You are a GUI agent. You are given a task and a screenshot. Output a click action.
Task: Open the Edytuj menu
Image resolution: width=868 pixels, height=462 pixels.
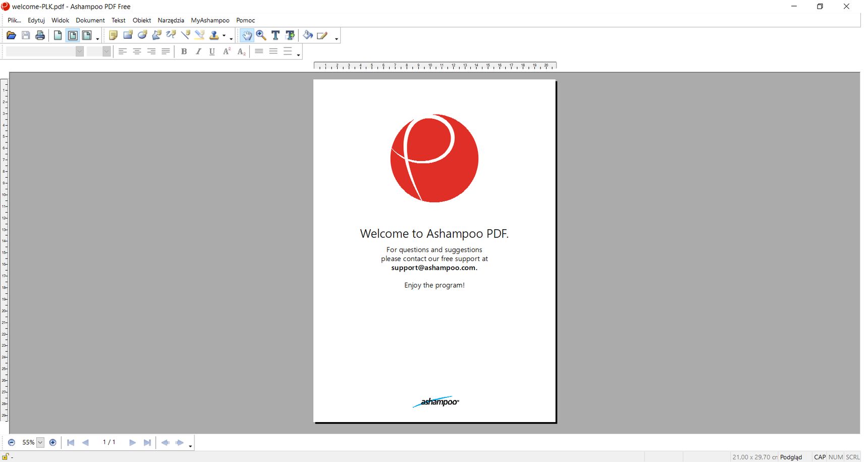click(x=36, y=20)
